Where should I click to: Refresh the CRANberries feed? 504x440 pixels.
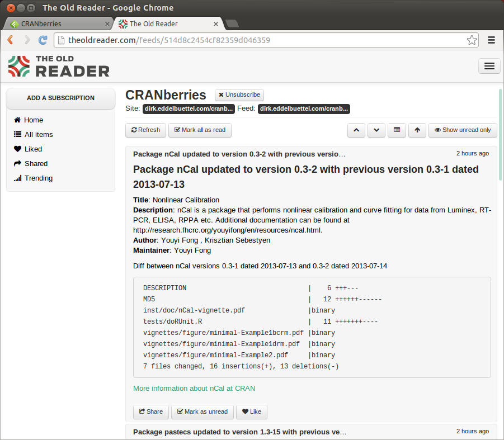tap(145, 130)
